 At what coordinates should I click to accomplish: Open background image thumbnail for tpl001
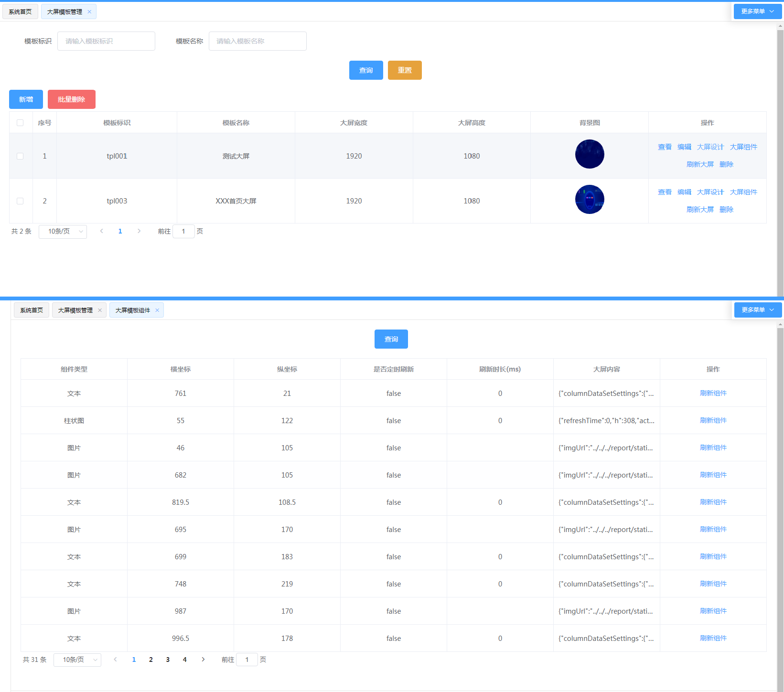click(590, 154)
